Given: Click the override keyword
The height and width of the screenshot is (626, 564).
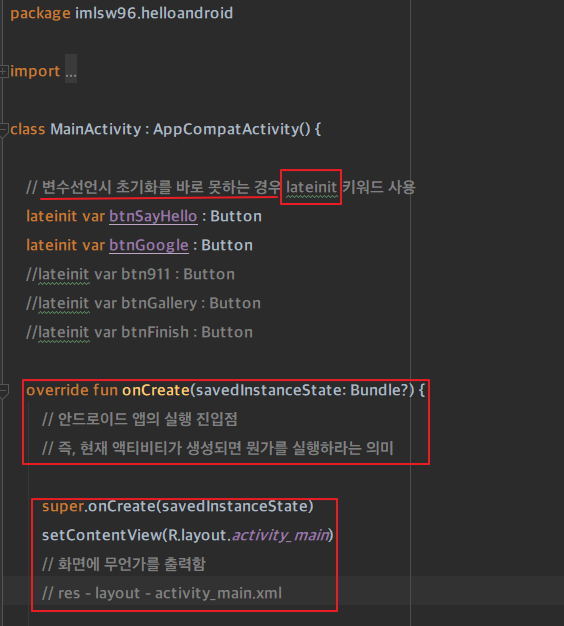Looking at the screenshot, I should (57, 390).
